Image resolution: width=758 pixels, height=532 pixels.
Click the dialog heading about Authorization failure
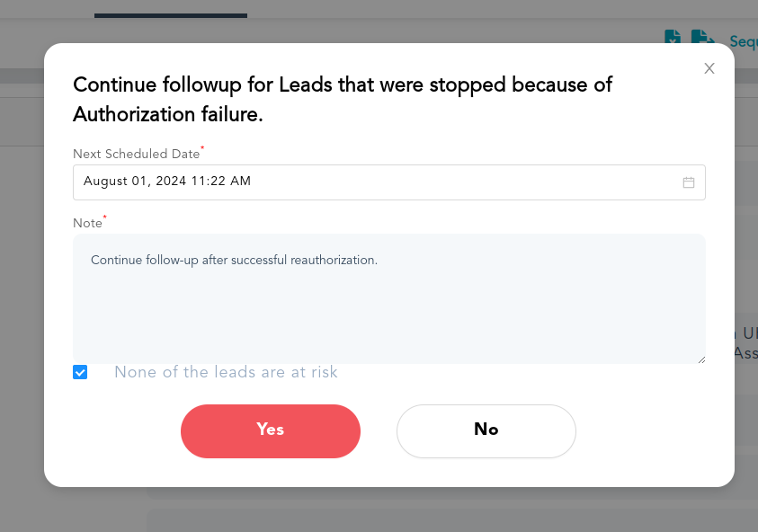tap(342, 99)
